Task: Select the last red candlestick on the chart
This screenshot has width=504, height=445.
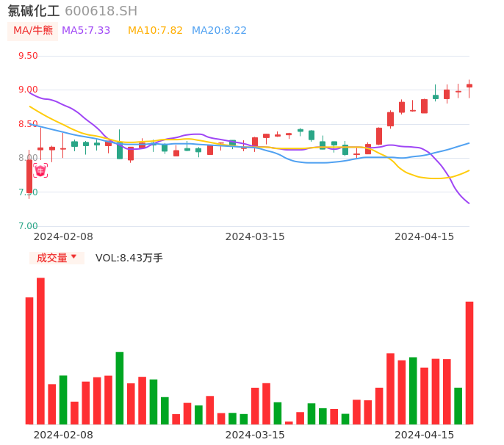Action: (469, 86)
